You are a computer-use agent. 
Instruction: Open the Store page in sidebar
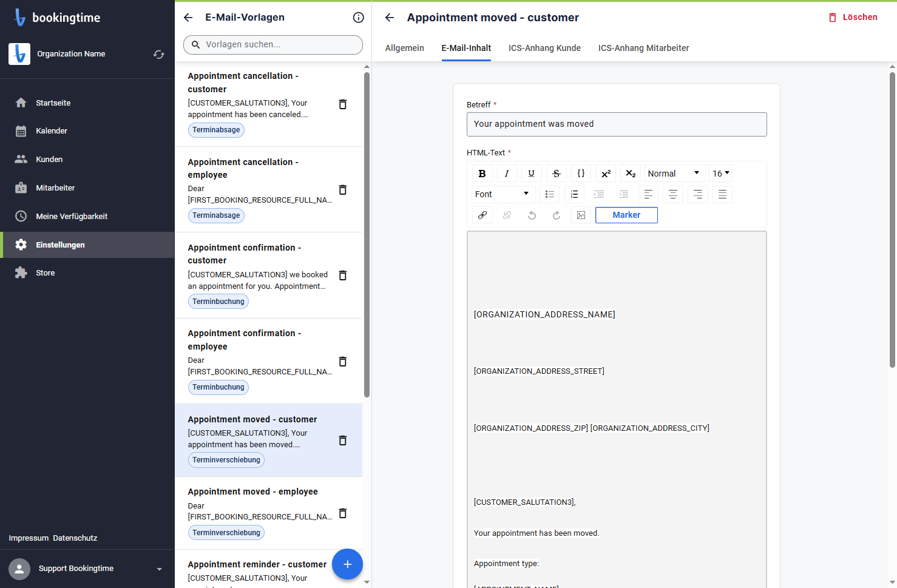[87, 273]
